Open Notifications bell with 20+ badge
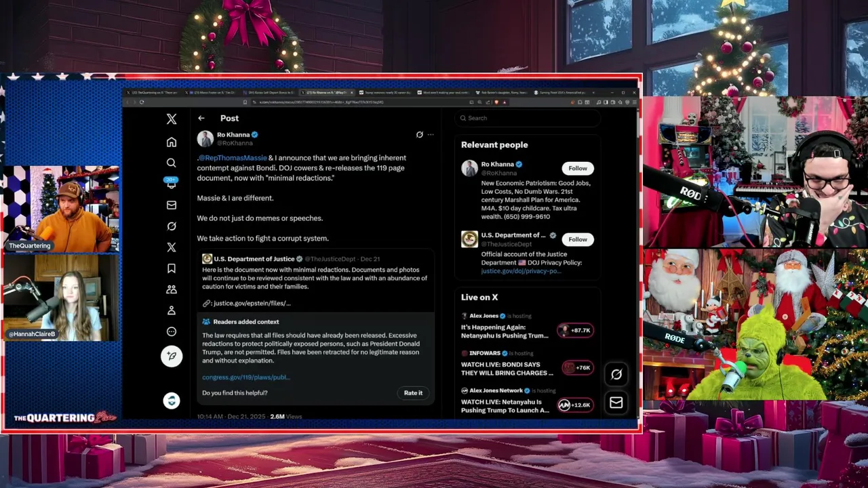The image size is (868, 488). point(172,183)
